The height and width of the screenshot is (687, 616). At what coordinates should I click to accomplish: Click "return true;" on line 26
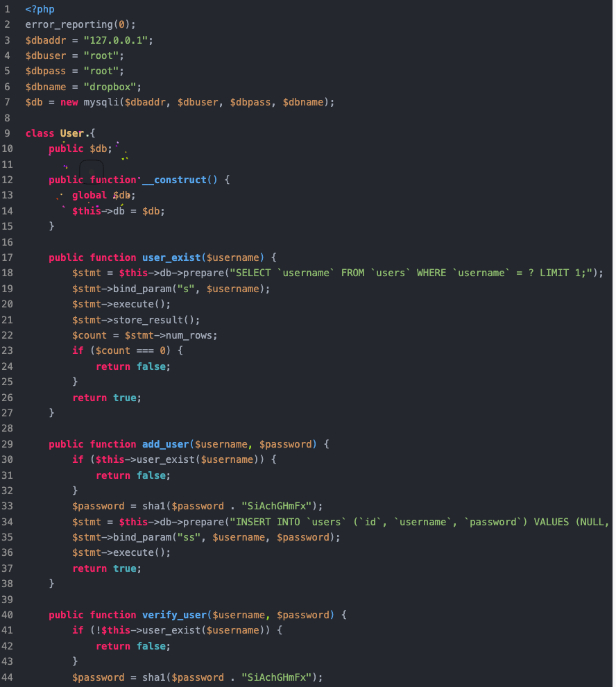pos(107,398)
